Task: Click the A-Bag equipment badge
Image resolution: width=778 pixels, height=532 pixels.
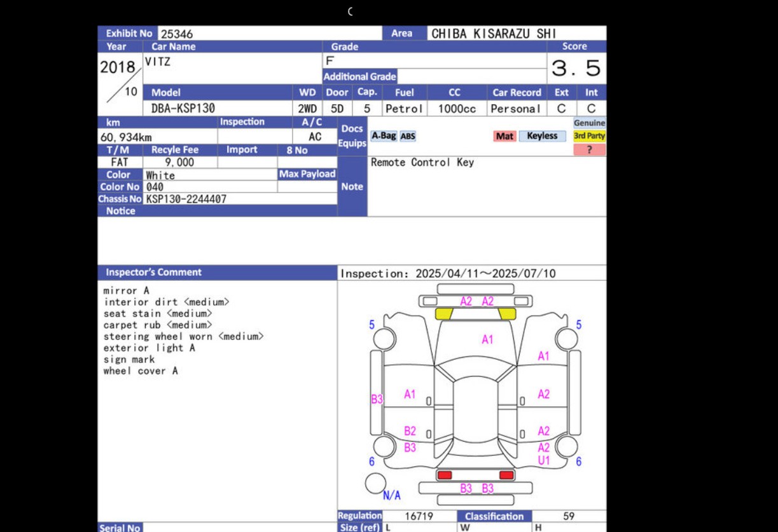Action: [384, 136]
